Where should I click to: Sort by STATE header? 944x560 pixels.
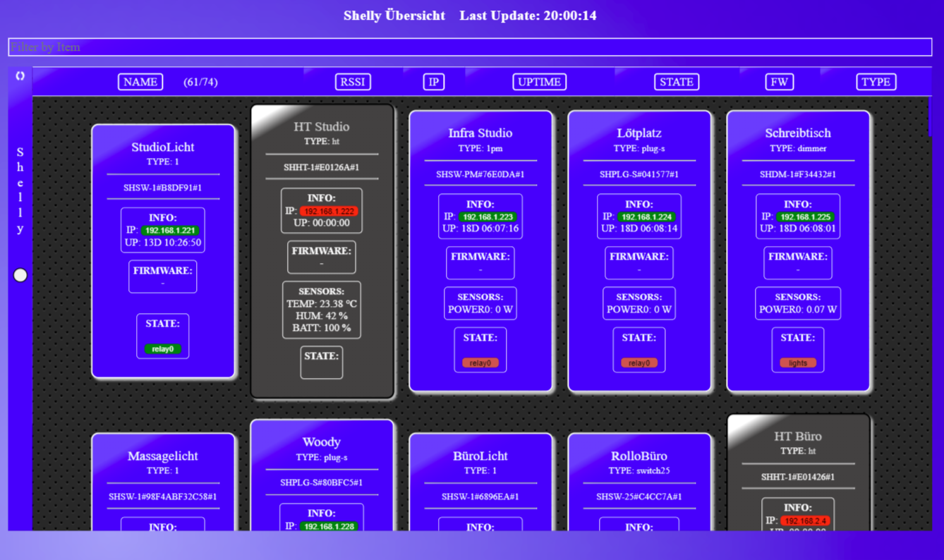[676, 82]
